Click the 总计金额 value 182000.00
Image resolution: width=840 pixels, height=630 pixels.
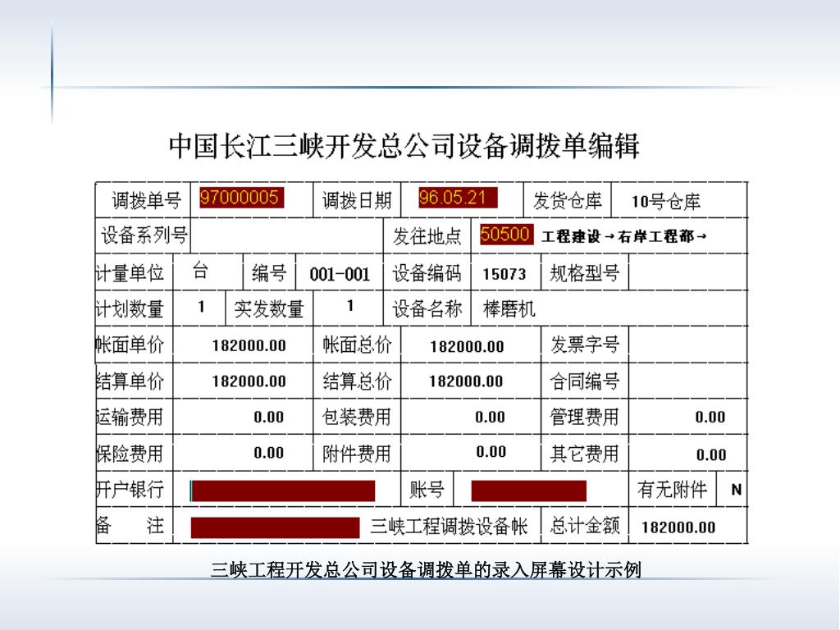click(x=678, y=527)
